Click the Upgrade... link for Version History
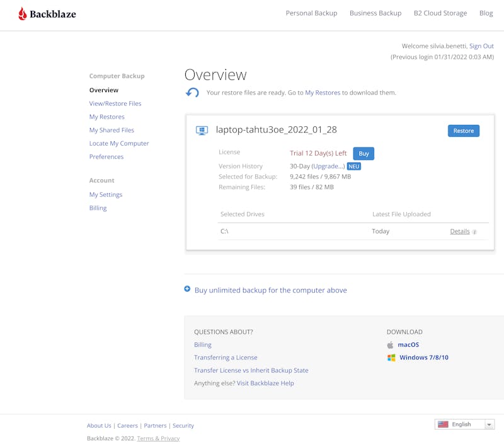Viewport: 504px width, 444px height. pyautogui.click(x=328, y=166)
